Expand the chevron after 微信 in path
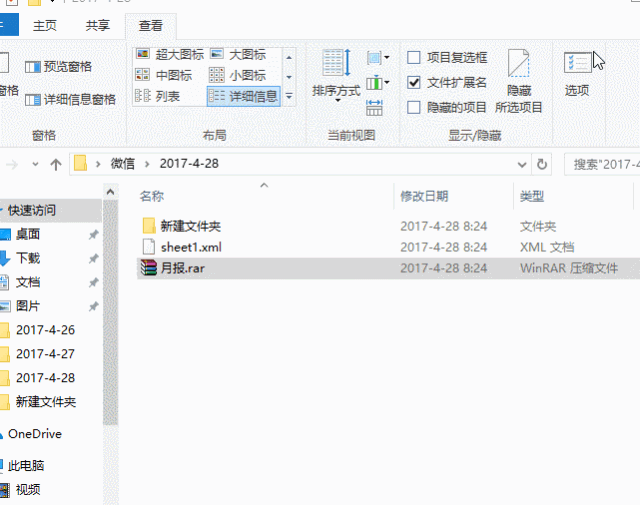 [147, 164]
